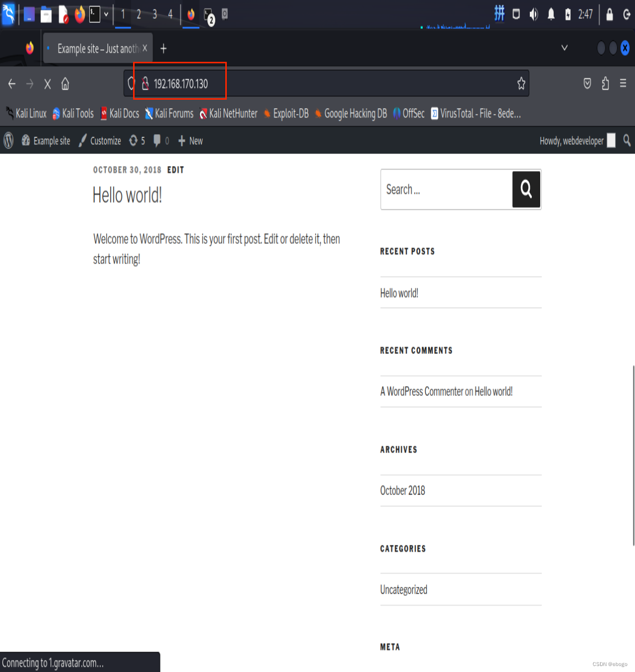Open the Kali Forums bookmark

(x=169, y=114)
